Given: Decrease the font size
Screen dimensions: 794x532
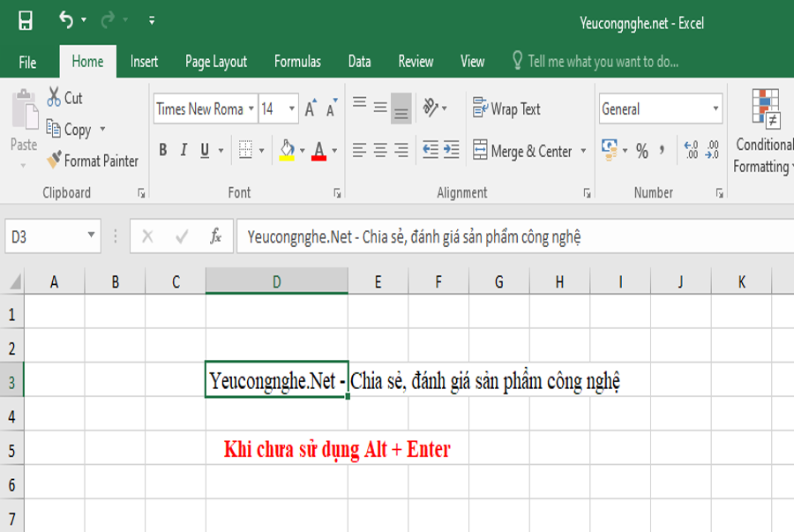Looking at the screenshot, I should [332, 108].
